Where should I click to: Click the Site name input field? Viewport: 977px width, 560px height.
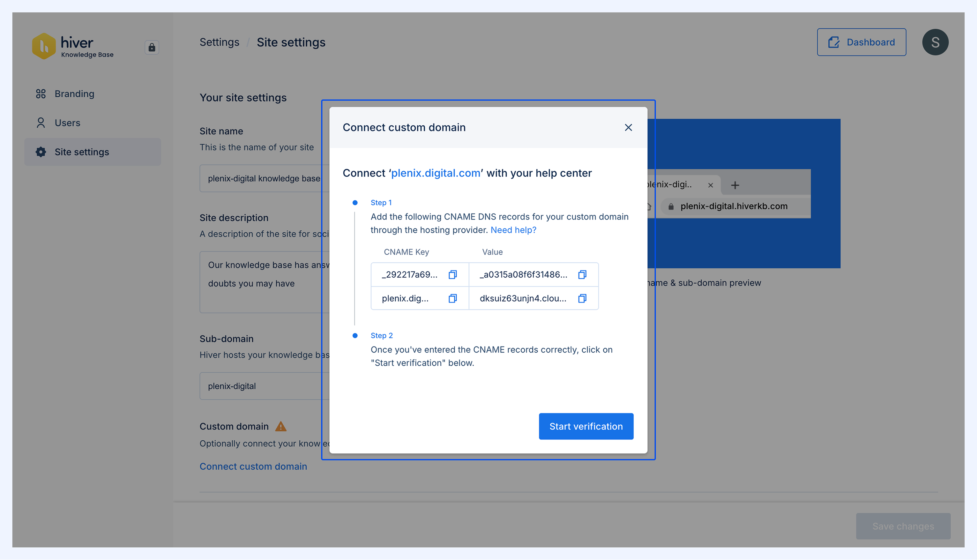point(265,178)
